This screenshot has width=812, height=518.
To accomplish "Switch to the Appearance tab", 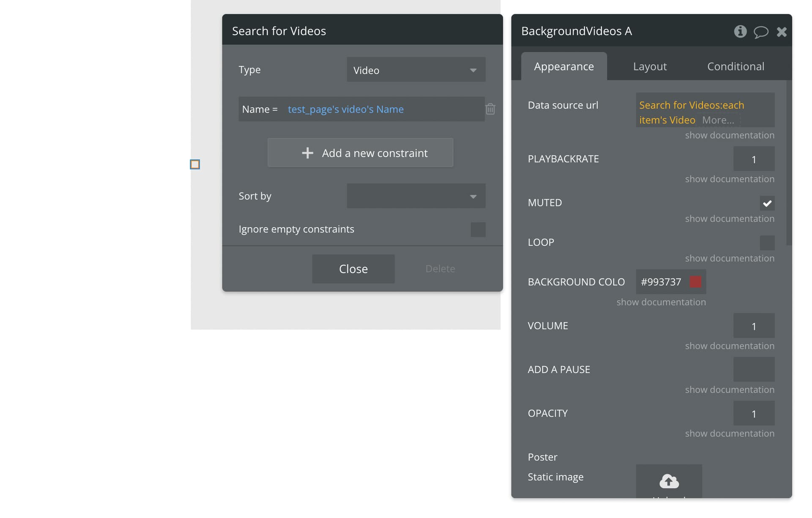I will pos(564,66).
